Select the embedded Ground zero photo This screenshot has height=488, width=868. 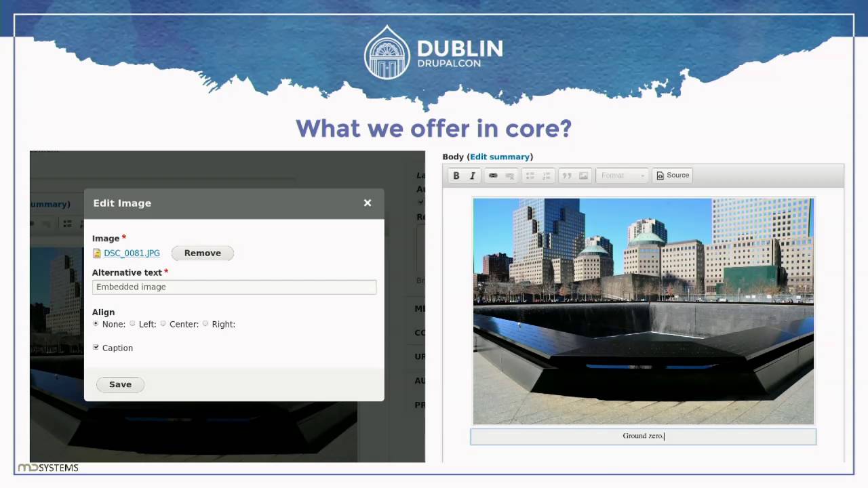point(644,311)
